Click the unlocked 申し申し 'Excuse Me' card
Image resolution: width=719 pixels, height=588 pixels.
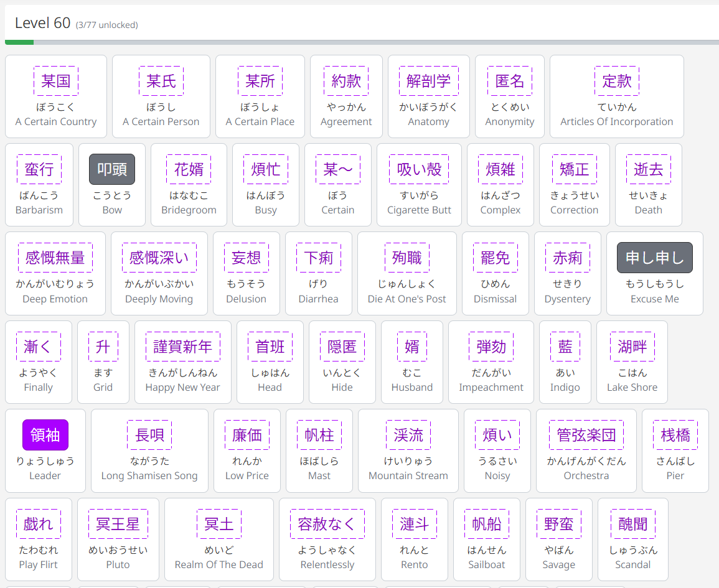[x=655, y=274]
